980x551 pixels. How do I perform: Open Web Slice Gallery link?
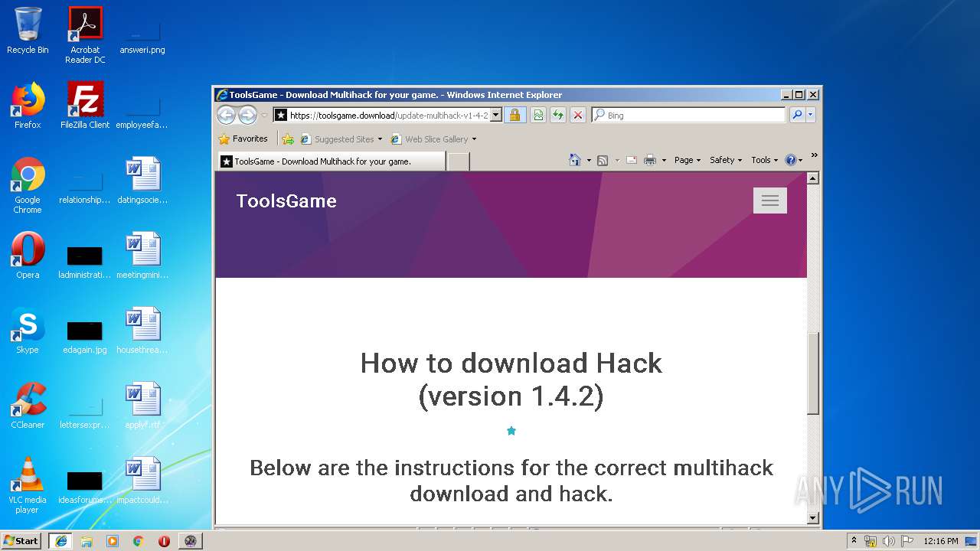coord(433,139)
